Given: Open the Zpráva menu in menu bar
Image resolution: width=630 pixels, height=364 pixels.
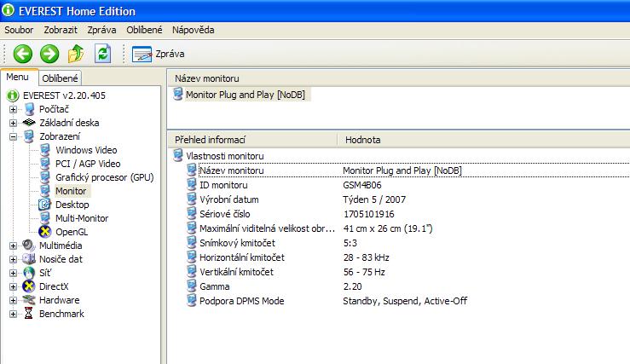Looking at the screenshot, I should click(101, 30).
